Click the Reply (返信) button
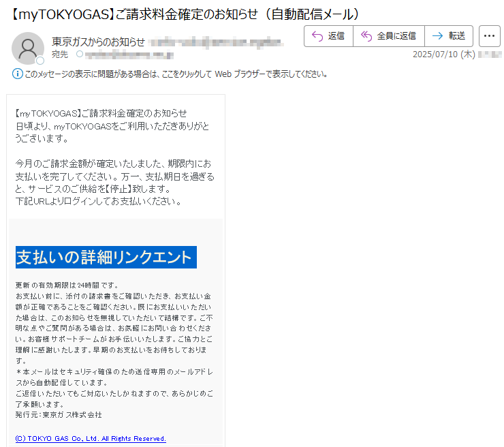Screen dimensions: 504x447 [328, 36]
